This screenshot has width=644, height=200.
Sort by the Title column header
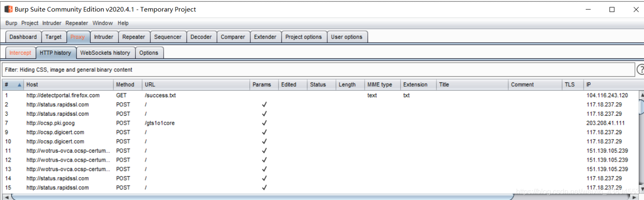tap(472, 85)
